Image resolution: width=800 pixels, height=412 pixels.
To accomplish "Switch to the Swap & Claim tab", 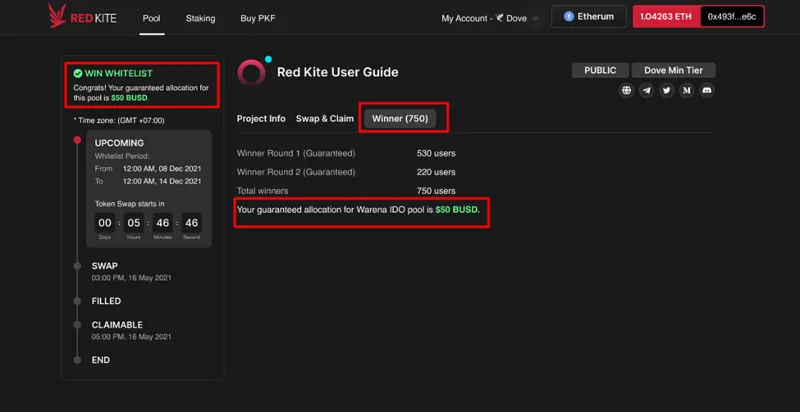I will click(325, 118).
